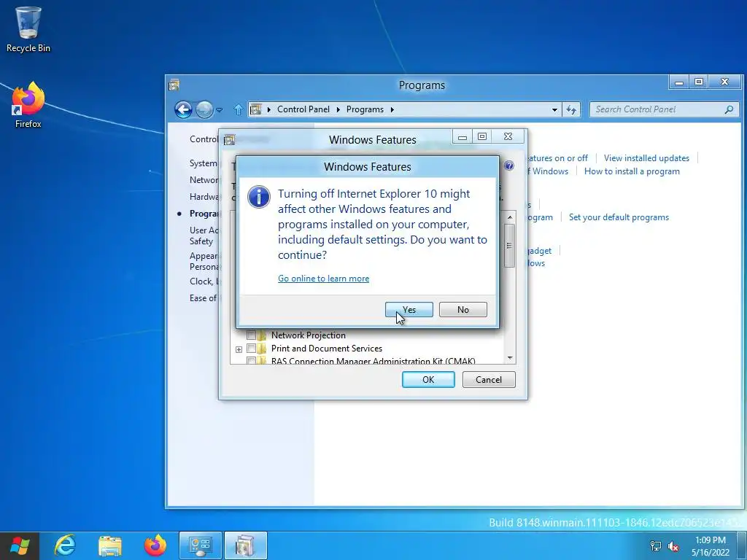Open the recent pages dropdown arrow

click(219, 110)
